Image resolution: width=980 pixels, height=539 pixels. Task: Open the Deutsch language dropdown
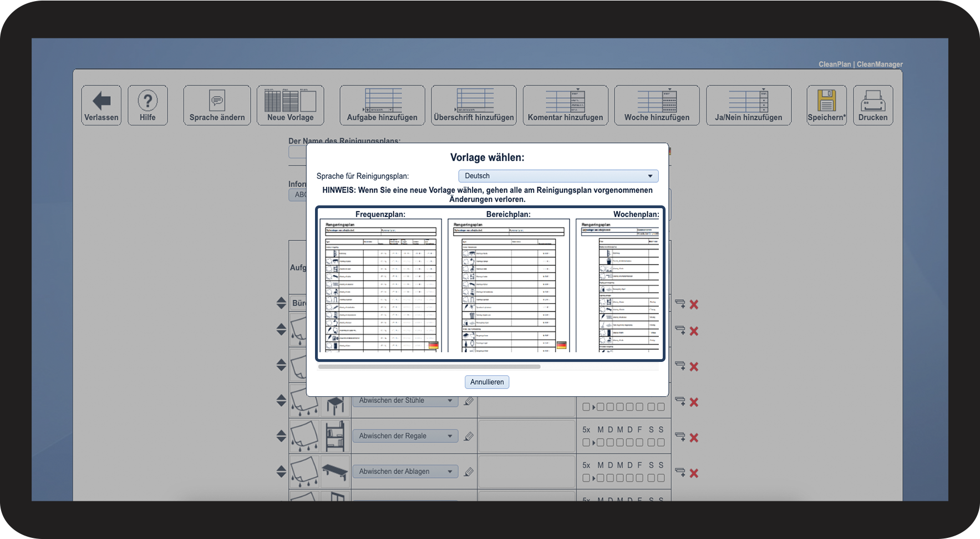(558, 176)
